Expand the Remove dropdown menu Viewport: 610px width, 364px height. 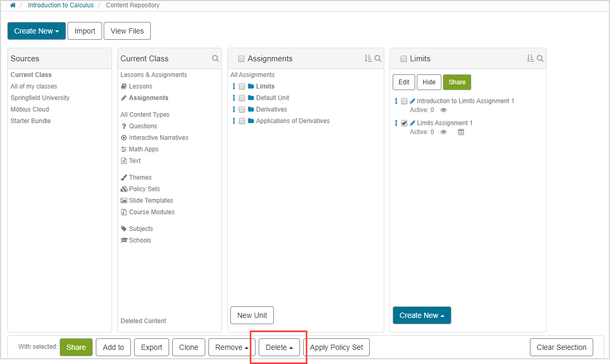[232, 347]
